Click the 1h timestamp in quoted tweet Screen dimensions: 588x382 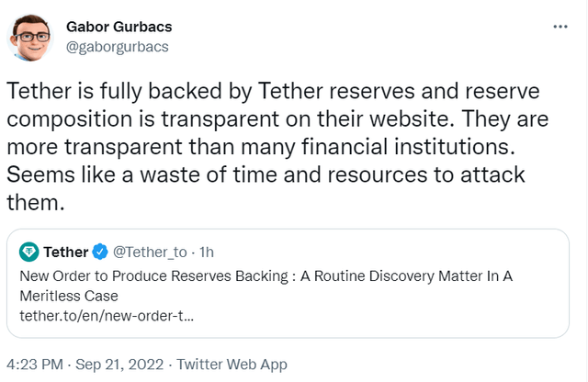pyautogui.click(x=207, y=252)
